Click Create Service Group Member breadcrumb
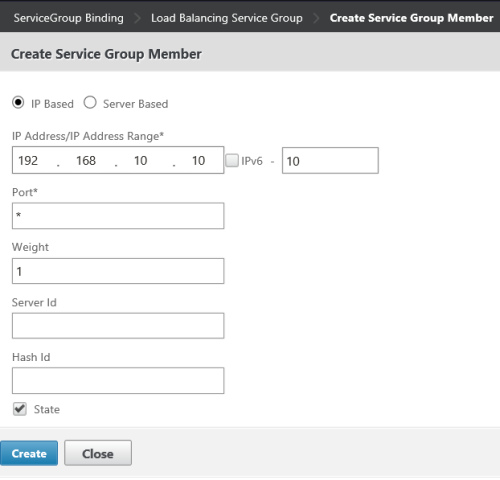The image size is (500, 480). pyautogui.click(x=411, y=18)
